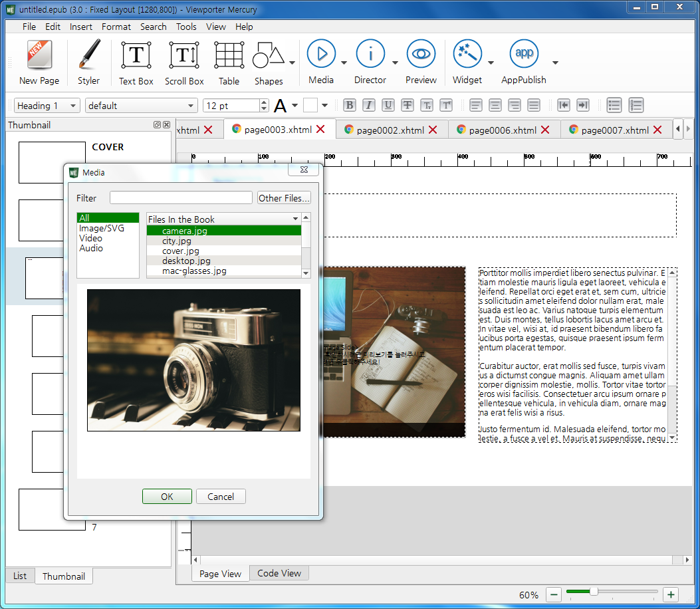
Task: Click the zoom slider handle
Action: coord(593,592)
